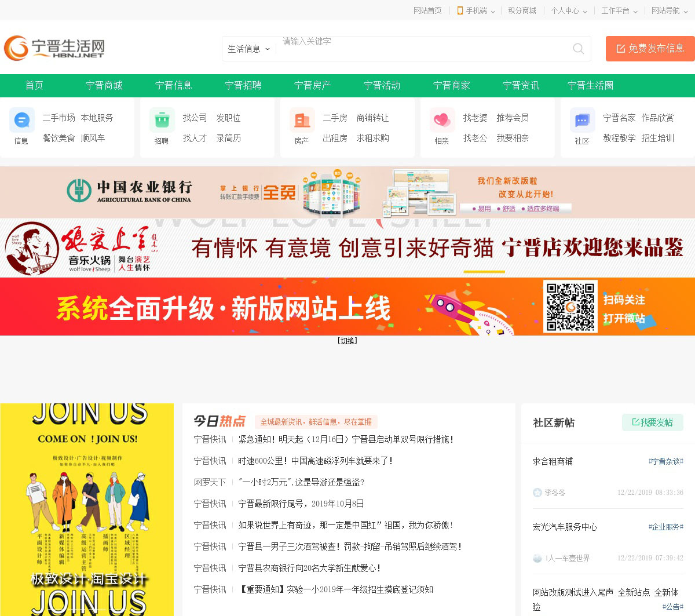Open 宁晋商家 navigation tab

point(452,85)
